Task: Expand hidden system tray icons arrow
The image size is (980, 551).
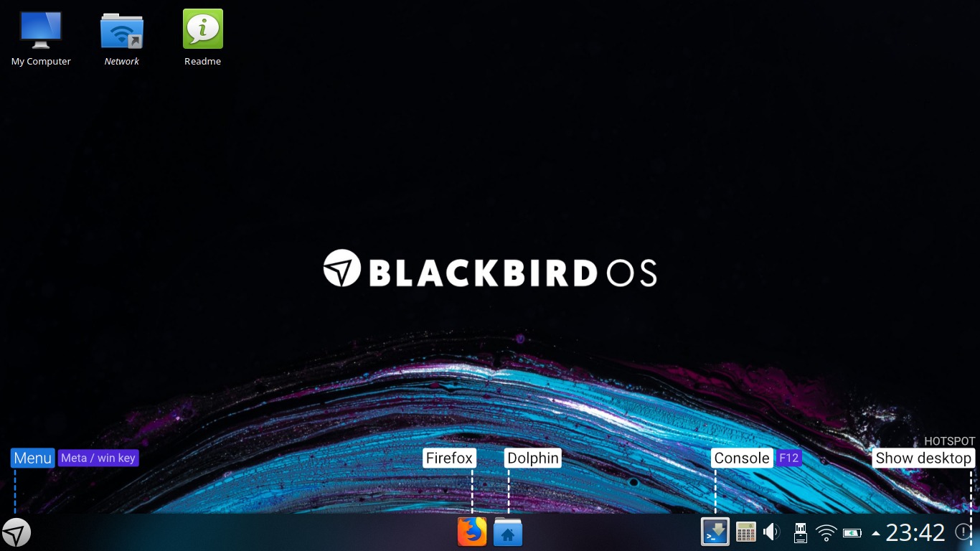Action: [x=875, y=533]
